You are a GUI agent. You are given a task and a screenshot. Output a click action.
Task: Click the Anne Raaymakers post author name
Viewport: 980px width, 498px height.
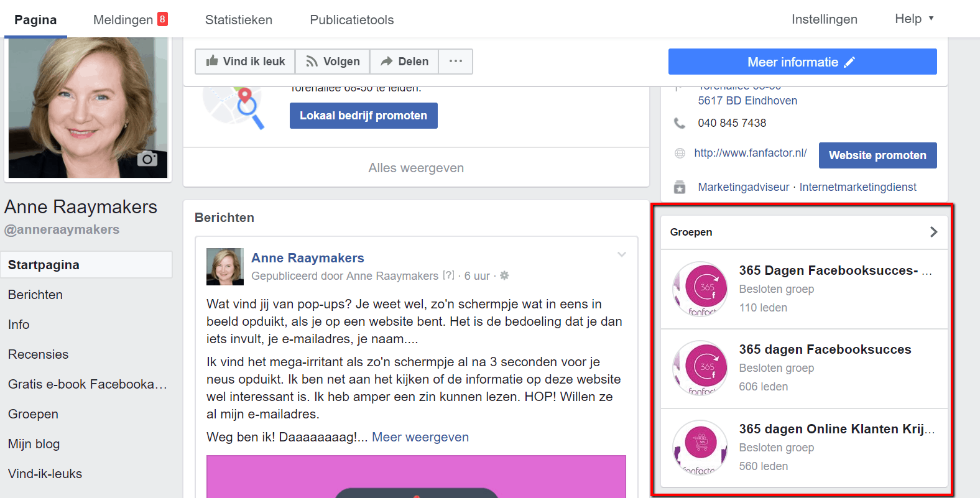pyautogui.click(x=308, y=258)
